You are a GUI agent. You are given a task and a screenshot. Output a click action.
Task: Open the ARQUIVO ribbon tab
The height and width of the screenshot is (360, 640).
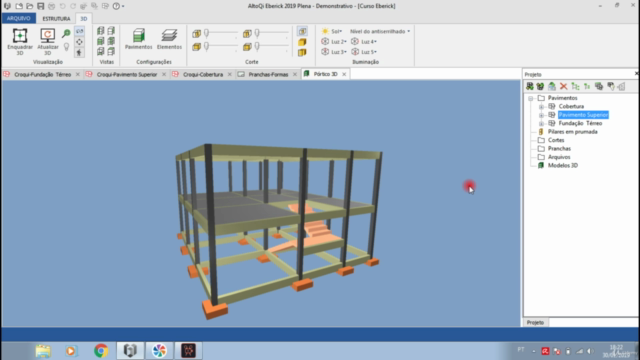click(18, 18)
